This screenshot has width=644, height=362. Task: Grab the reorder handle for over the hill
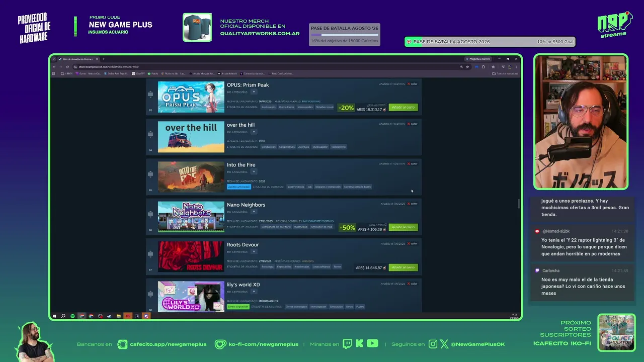pos(150,134)
